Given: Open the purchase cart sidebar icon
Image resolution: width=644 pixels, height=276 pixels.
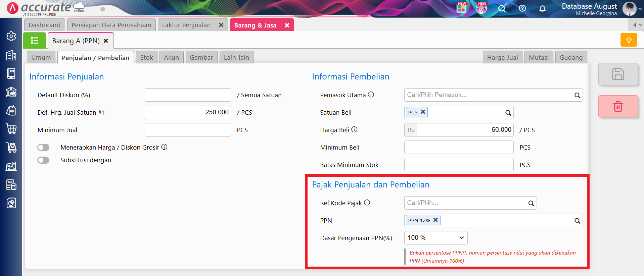Looking at the screenshot, I should point(11,129).
